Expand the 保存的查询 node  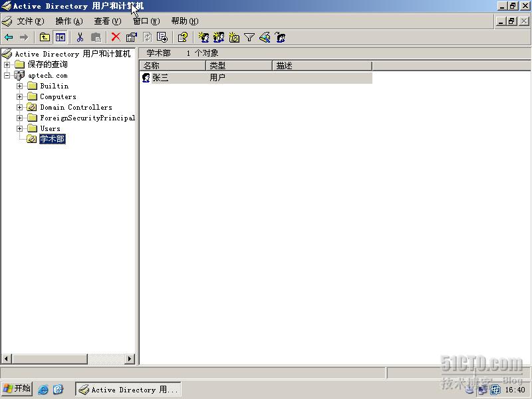(7, 65)
